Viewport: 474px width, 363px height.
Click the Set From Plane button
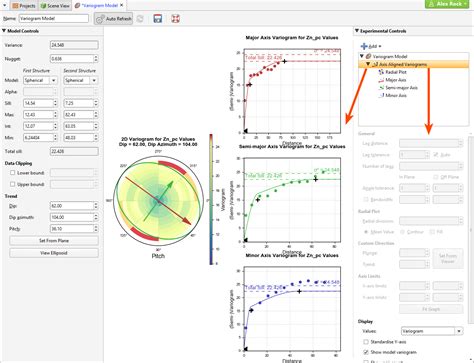pos(54,240)
